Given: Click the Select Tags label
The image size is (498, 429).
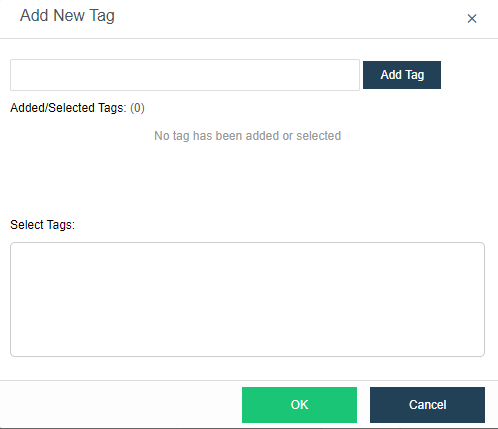Looking at the screenshot, I should coord(43,225).
